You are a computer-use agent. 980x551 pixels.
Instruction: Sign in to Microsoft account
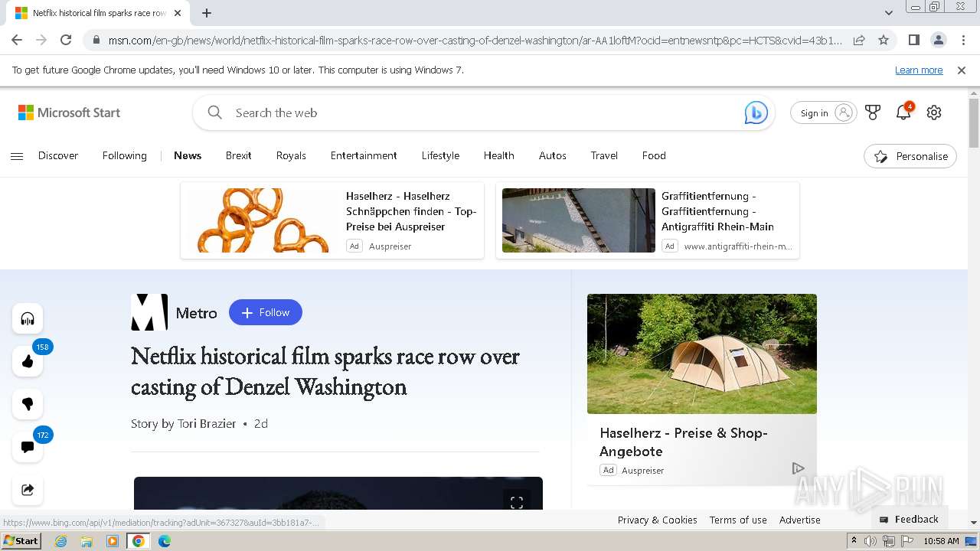pyautogui.click(x=824, y=112)
